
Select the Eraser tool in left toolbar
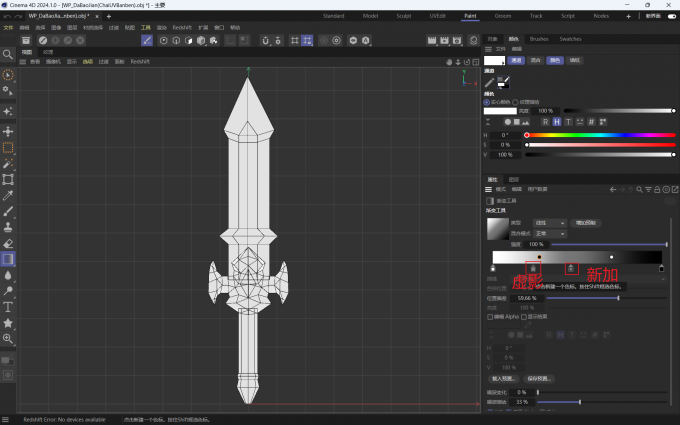[8, 243]
